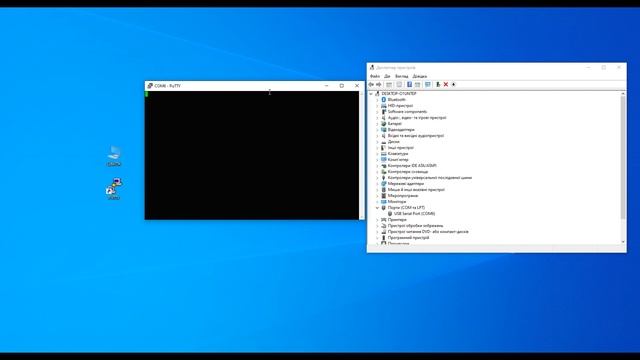Click the Bluetooth icon in the device tree
Viewport: 640px width, 360px height.
(x=384, y=100)
